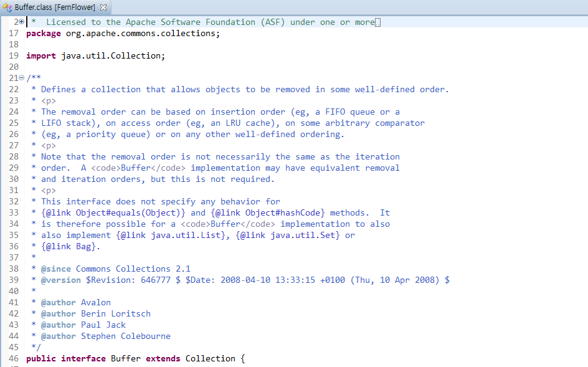Click 'package' keyword on line 17

click(44, 34)
